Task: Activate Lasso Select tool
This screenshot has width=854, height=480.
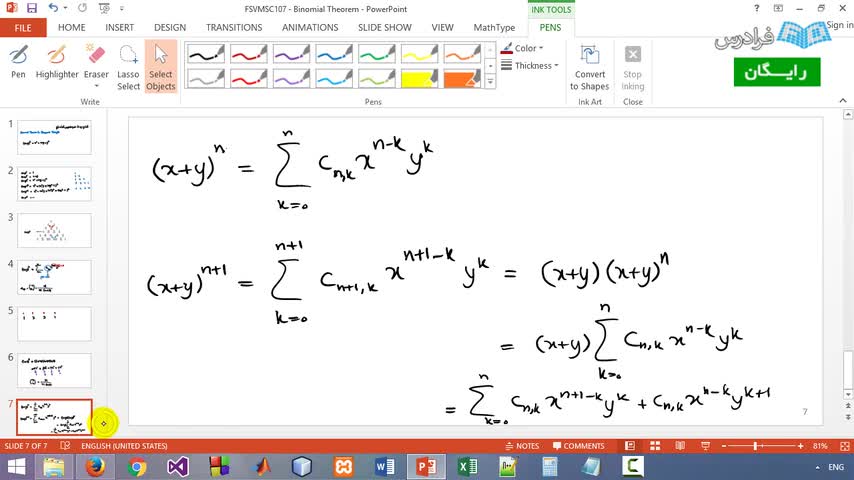Action: 129,67
